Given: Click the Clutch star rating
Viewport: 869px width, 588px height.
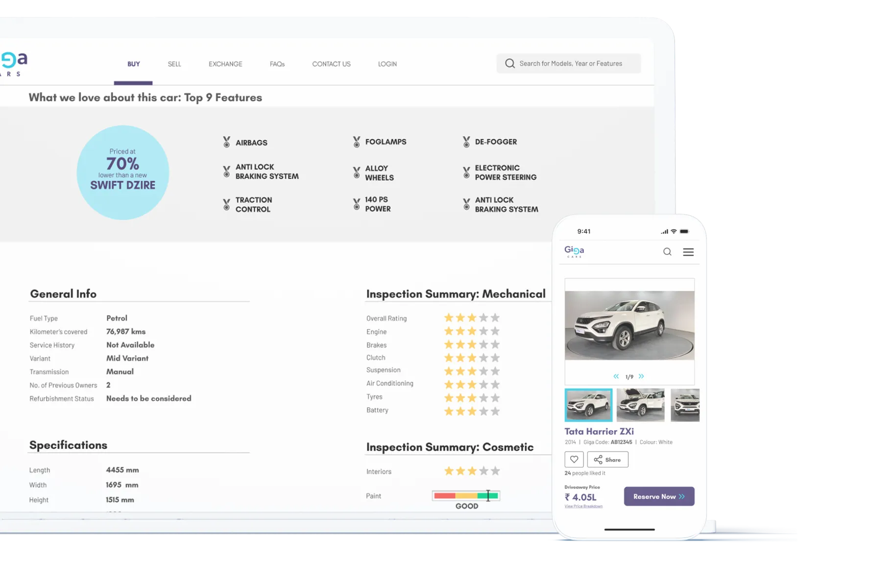Looking at the screenshot, I should (472, 358).
